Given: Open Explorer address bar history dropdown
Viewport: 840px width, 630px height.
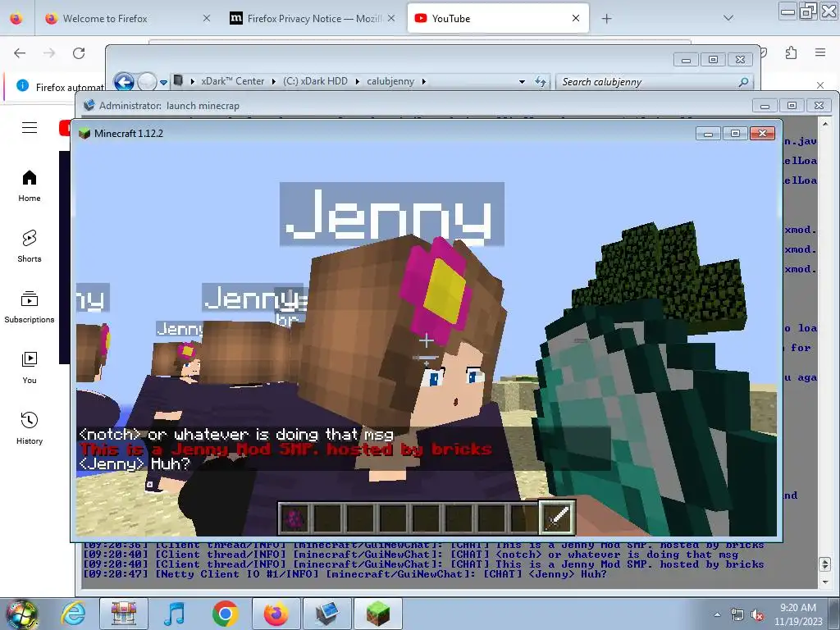Looking at the screenshot, I should [522, 82].
